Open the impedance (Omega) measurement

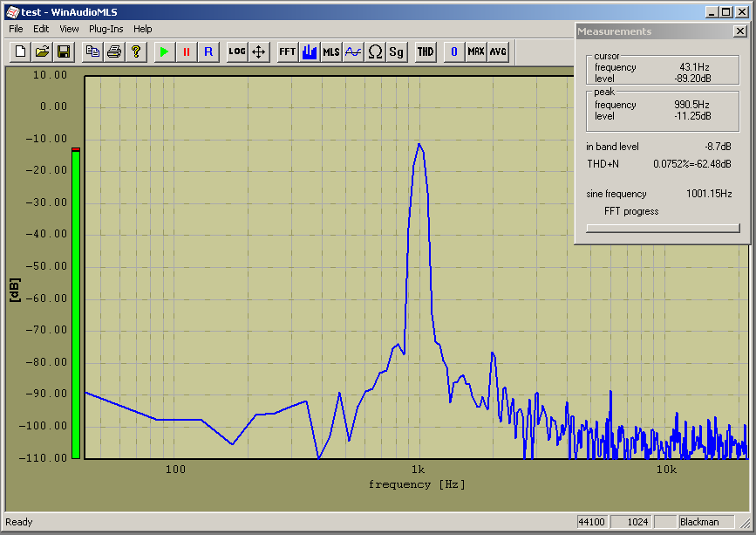(375, 51)
